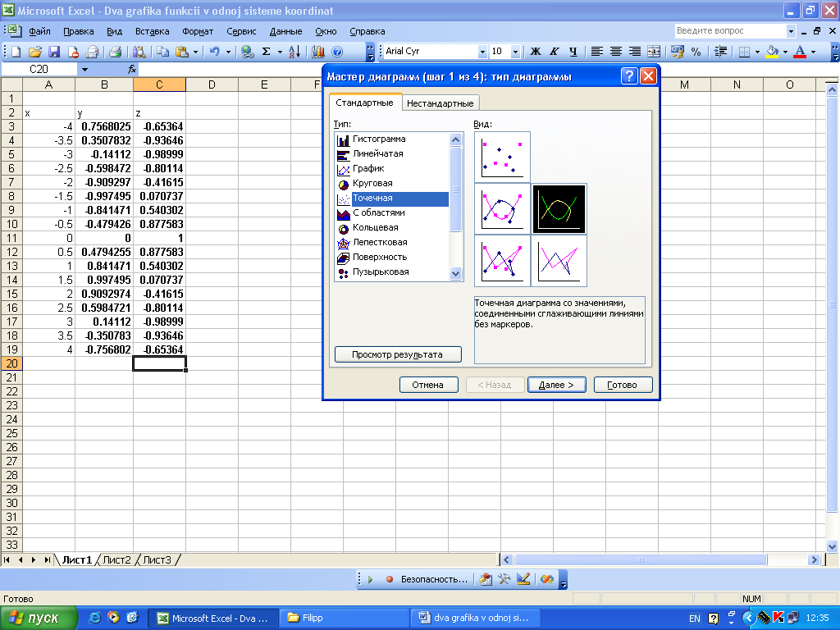840x630 pixels.
Task: Paste using the clipboard icon
Action: coord(182,52)
